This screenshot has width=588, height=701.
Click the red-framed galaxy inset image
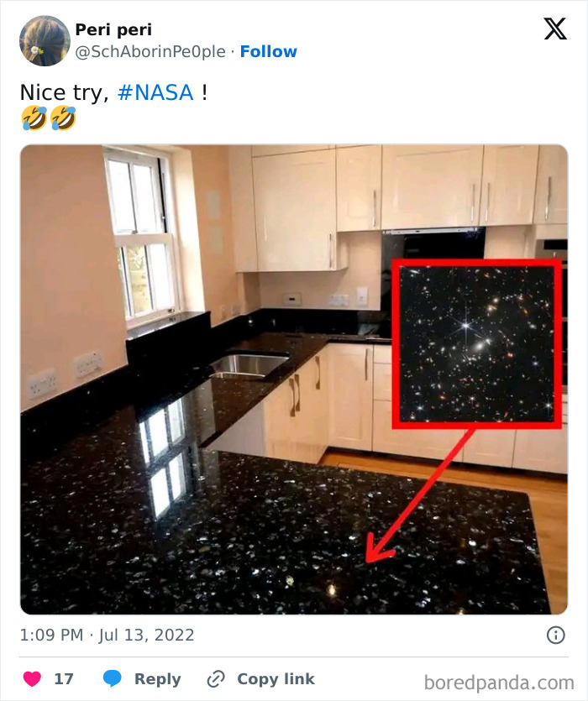click(478, 344)
